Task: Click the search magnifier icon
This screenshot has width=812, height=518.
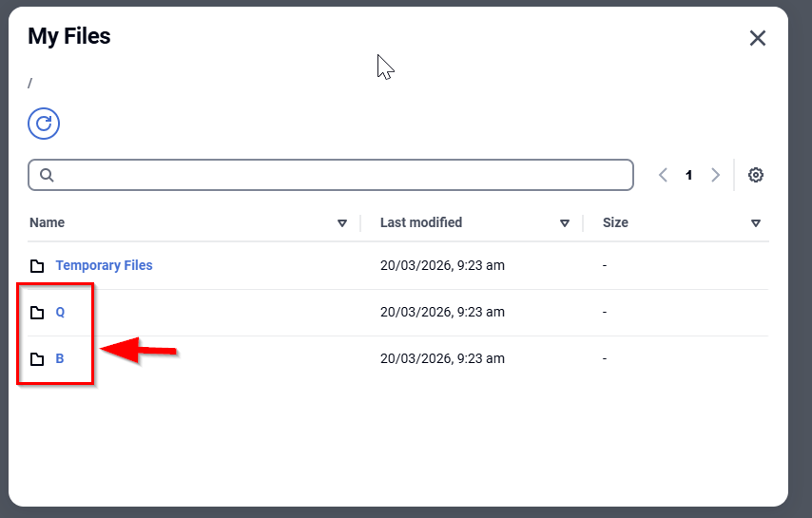Action: click(x=47, y=175)
